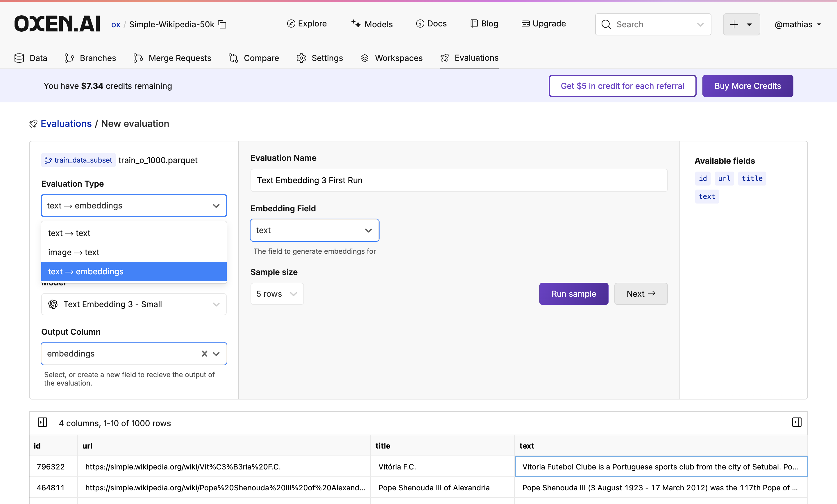Click the search magnifier icon

[x=606, y=24]
